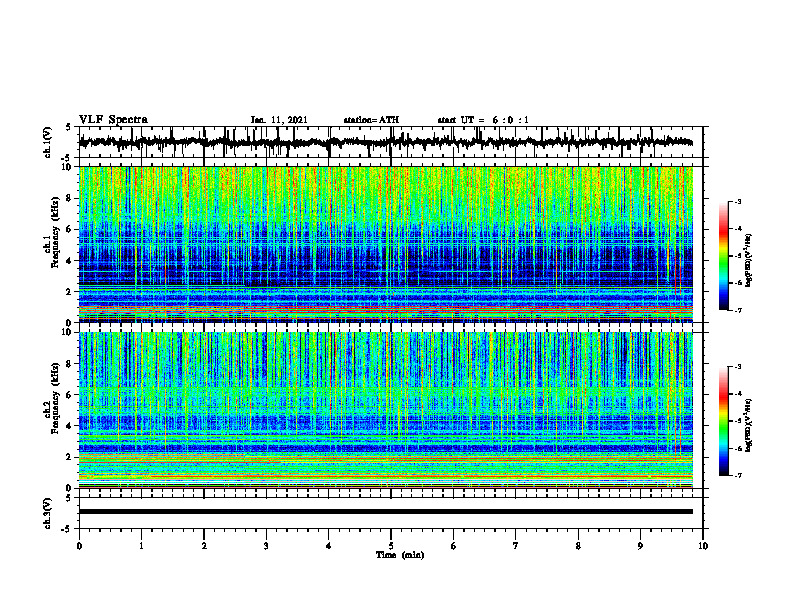Click the ch.1 frequency tick "6"
The image size is (792, 612).
coord(70,229)
